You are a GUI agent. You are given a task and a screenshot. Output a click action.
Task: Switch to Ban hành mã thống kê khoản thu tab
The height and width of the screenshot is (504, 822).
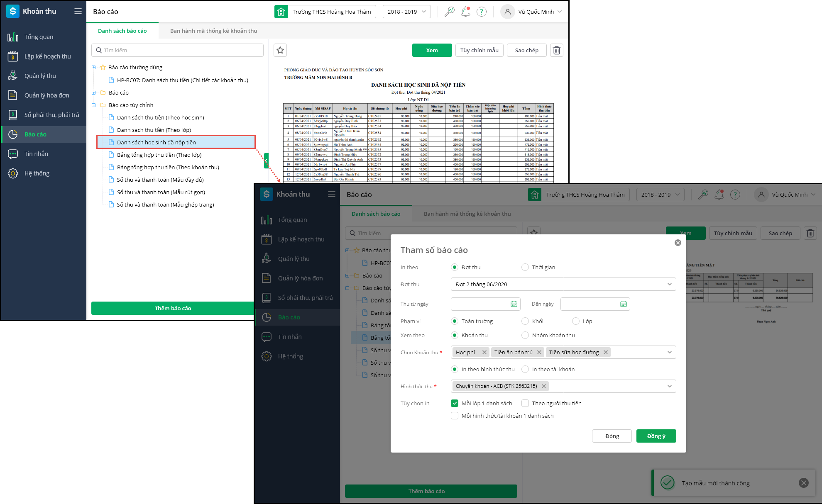click(x=213, y=31)
